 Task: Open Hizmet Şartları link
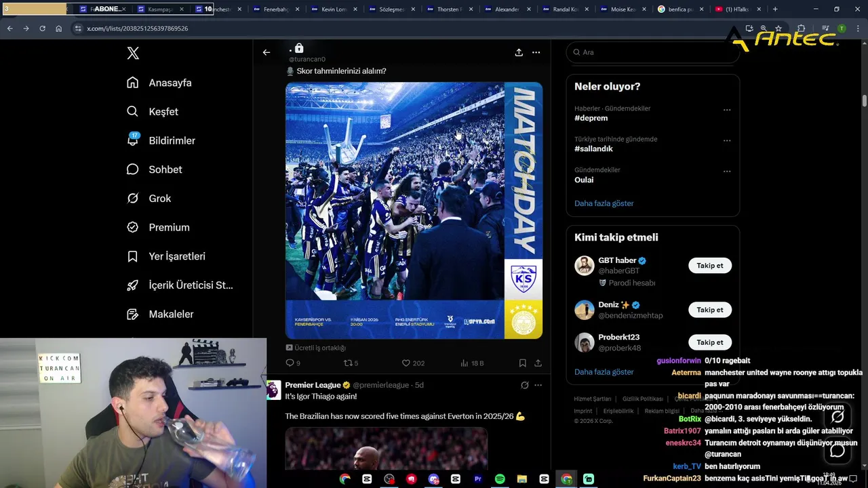(x=592, y=399)
